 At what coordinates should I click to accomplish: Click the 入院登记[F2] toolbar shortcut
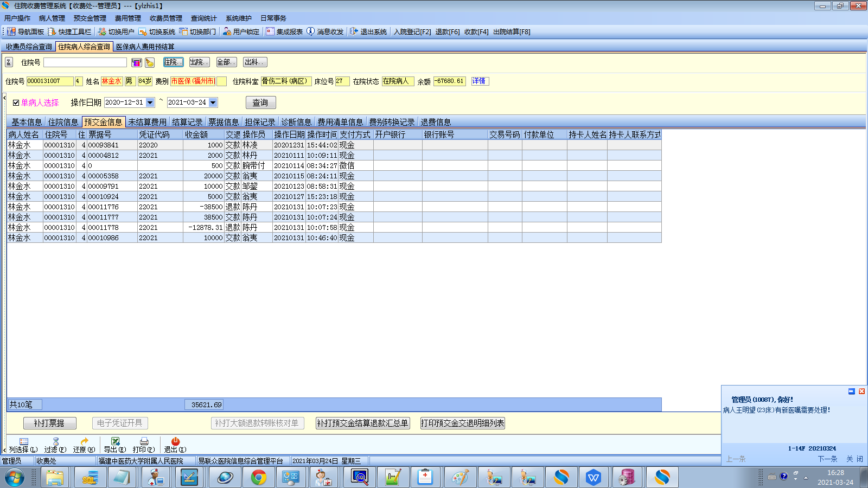point(412,32)
